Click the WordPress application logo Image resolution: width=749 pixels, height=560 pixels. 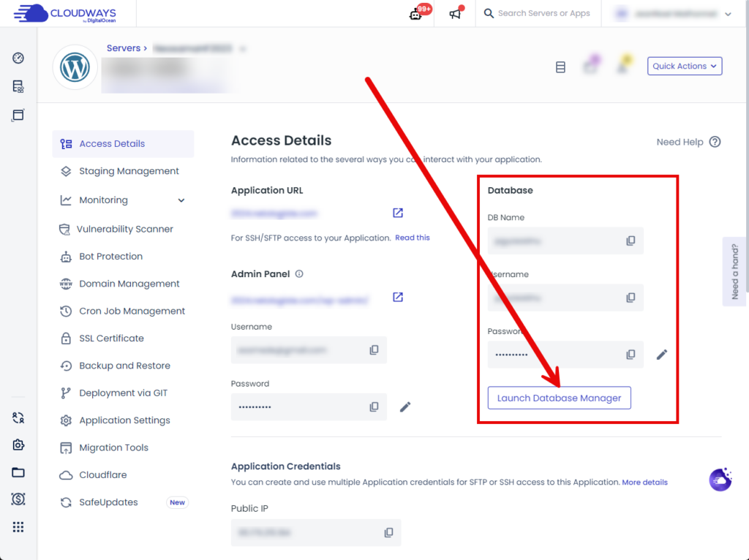tap(75, 67)
